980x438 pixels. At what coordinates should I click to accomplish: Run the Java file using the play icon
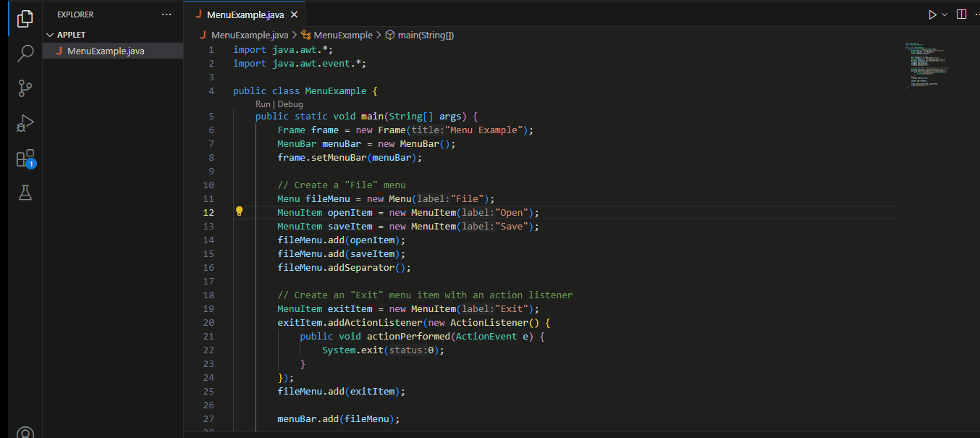pyautogui.click(x=931, y=13)
